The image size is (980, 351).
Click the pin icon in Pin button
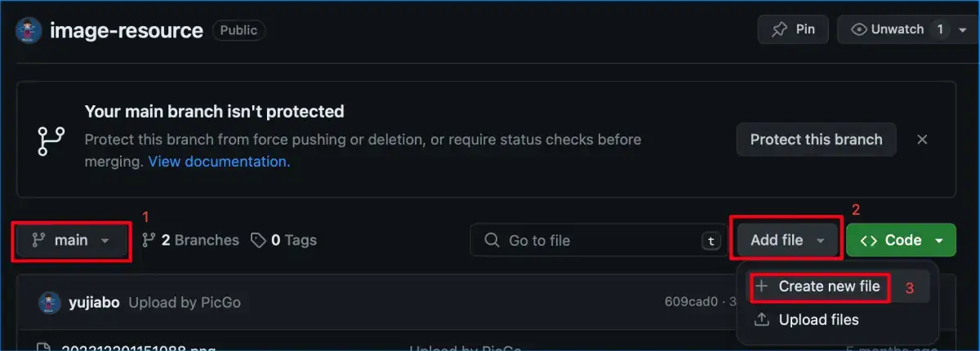point(780,30)
